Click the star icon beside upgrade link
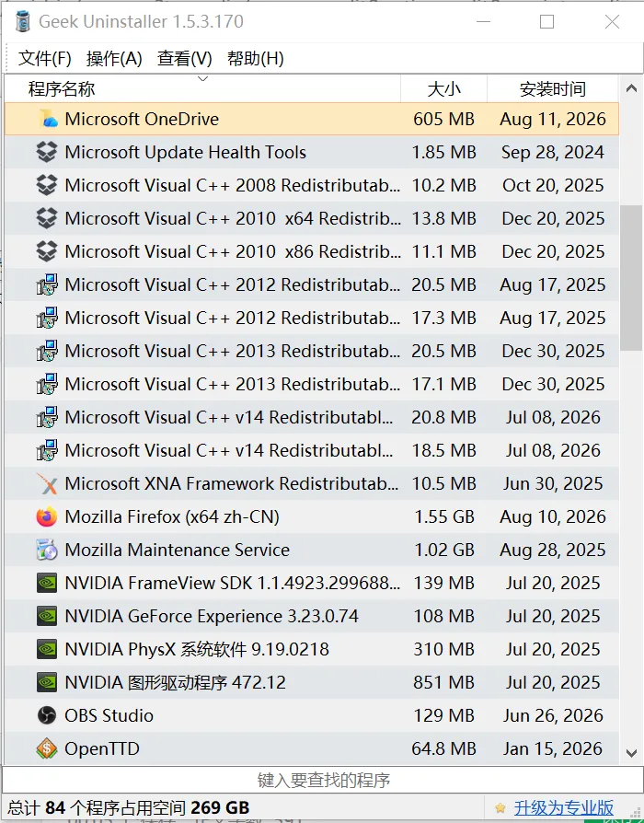 (x=500, y=807)
